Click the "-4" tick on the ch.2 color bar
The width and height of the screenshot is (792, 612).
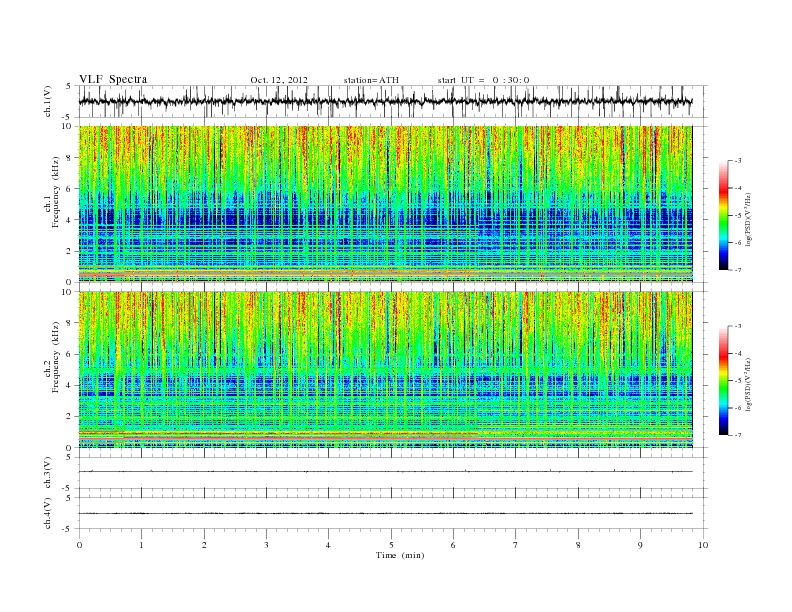click(738, 353)
